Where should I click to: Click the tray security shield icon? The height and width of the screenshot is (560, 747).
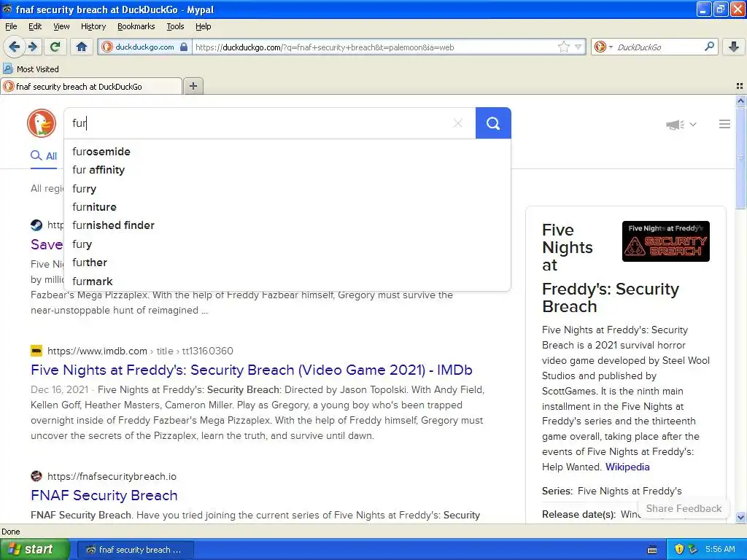click(679, 549)
